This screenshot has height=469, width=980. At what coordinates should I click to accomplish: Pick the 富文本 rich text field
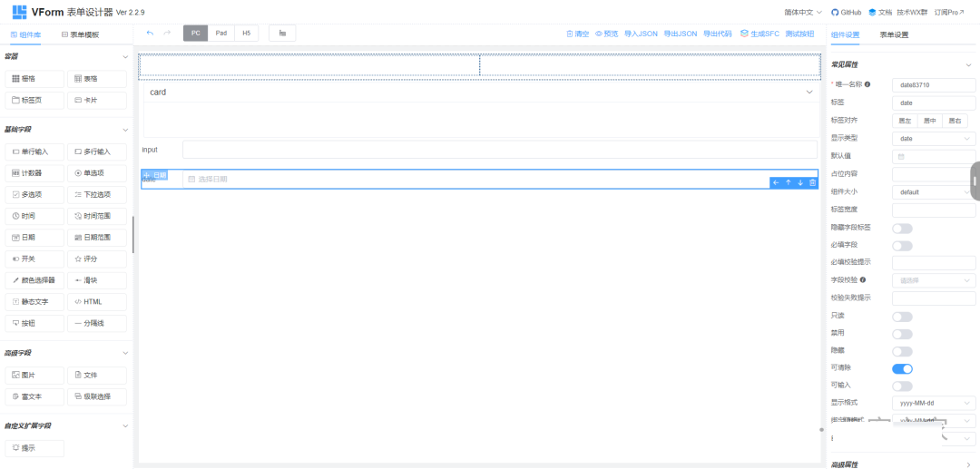[x=34, y=396]
